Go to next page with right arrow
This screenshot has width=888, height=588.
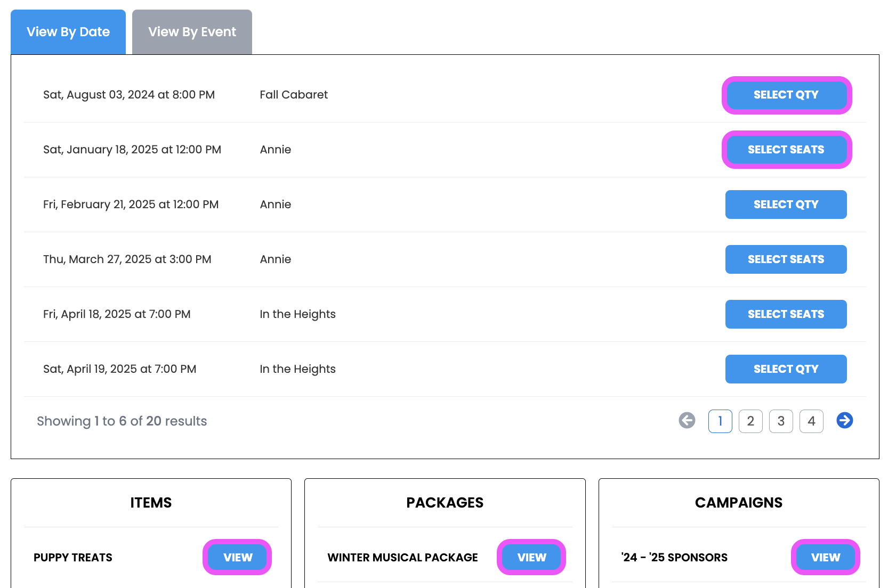pyautogui.click(x=845, y=421)
